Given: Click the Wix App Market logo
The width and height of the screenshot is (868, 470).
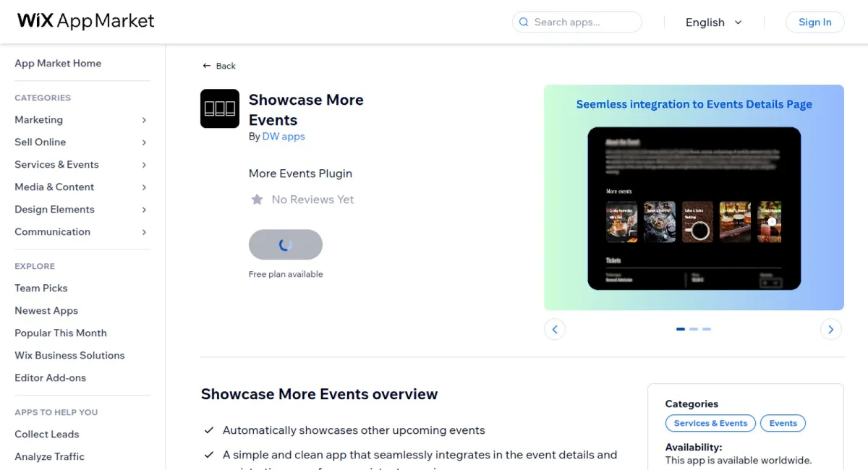Looking at the screenshot, I should coord(85,21).
